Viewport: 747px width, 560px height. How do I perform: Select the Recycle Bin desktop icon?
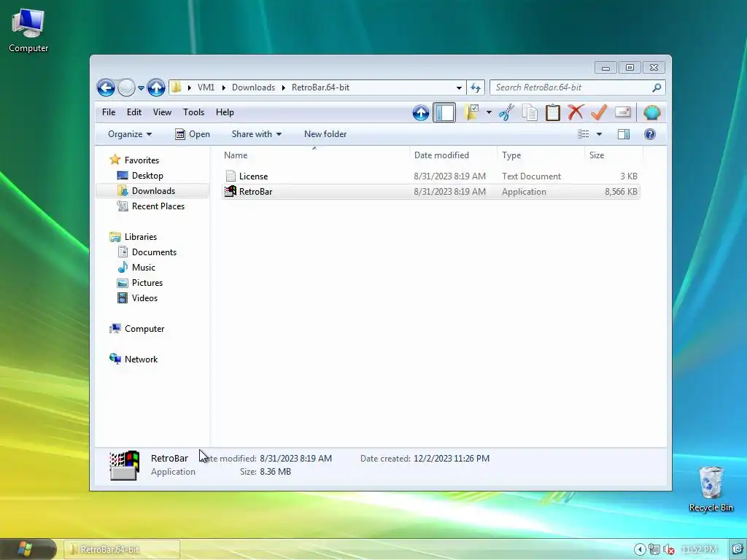[711, 489]
